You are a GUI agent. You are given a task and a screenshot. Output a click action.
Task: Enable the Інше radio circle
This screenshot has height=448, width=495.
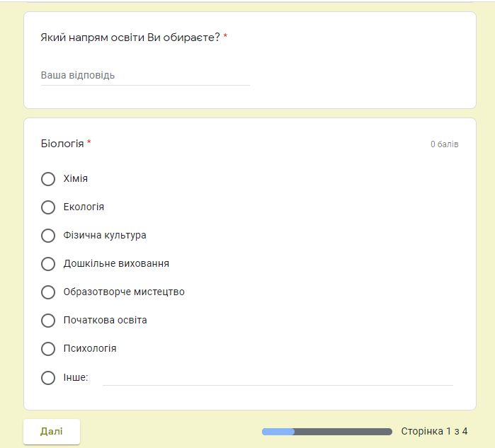click(x=48, y=377)
